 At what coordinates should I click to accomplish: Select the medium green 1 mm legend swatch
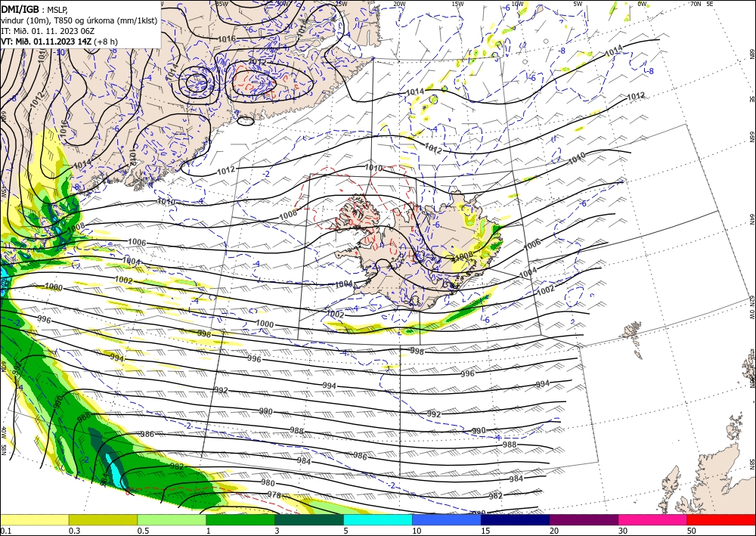(240, 520)
